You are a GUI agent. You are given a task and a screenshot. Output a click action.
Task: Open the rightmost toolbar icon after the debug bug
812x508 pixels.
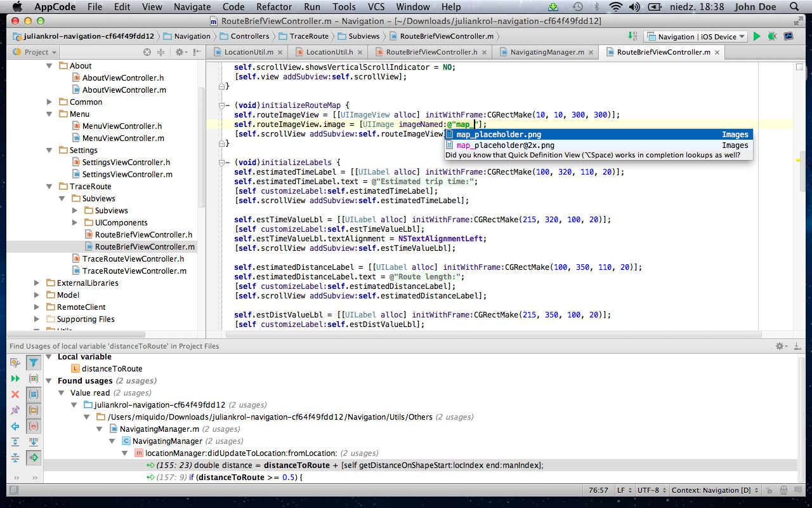tap(789, 36)
